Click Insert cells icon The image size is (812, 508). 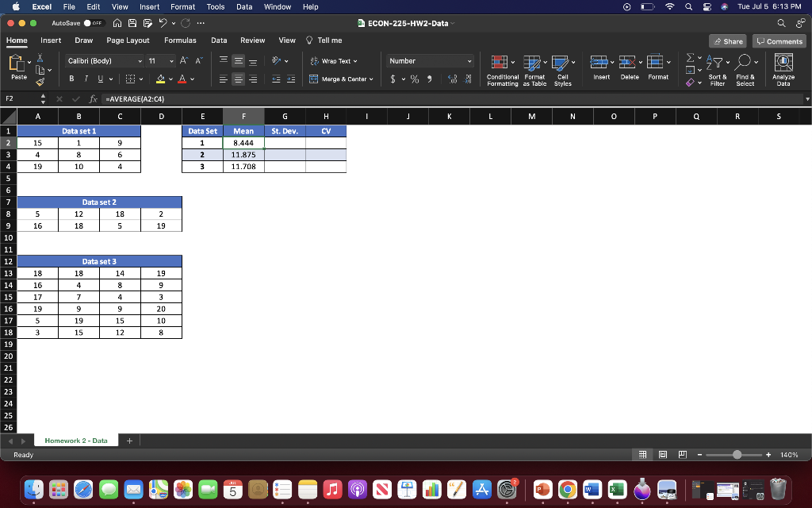(x=599, y=62)
